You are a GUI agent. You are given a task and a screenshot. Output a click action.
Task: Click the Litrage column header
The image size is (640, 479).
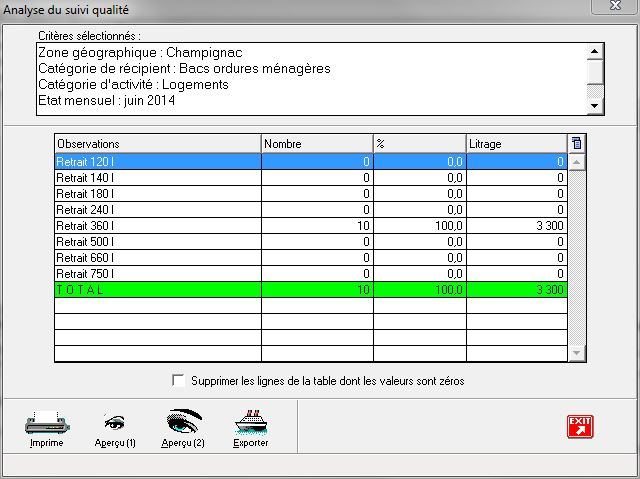[x=516, y=144]
